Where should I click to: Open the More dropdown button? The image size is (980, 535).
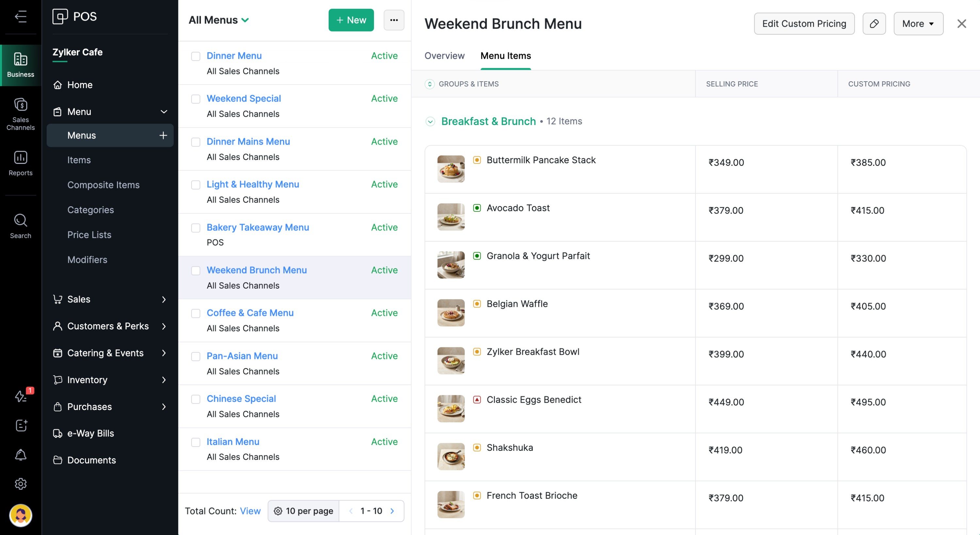click(918, 24)
